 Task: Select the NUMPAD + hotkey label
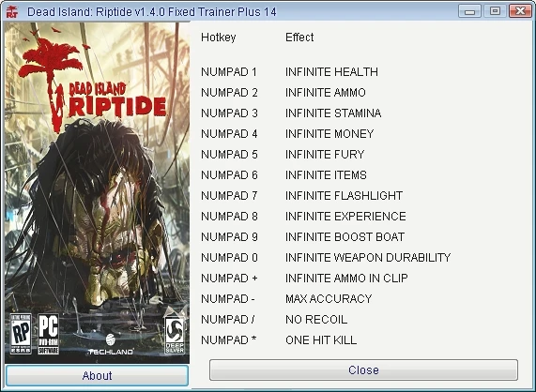point(229,279)
